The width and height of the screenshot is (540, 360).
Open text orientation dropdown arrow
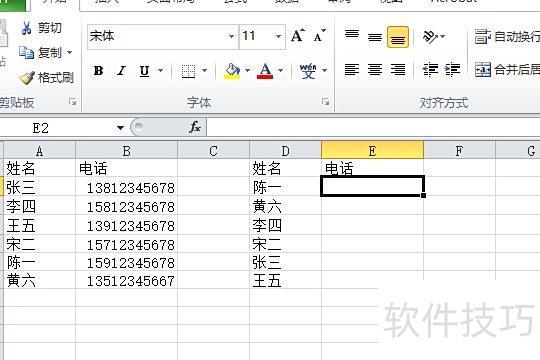click(443, 36)
